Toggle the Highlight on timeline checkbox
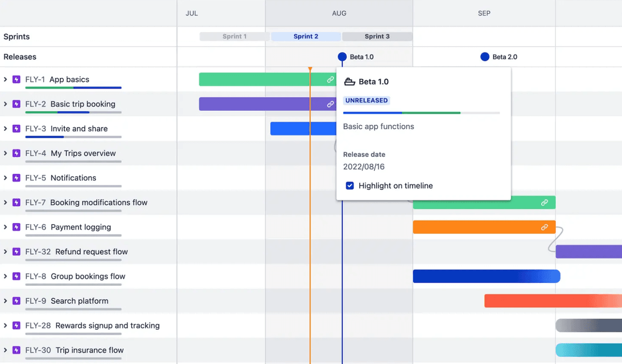The height and width of the screenshot is (364, 622). tap(350, 185)
